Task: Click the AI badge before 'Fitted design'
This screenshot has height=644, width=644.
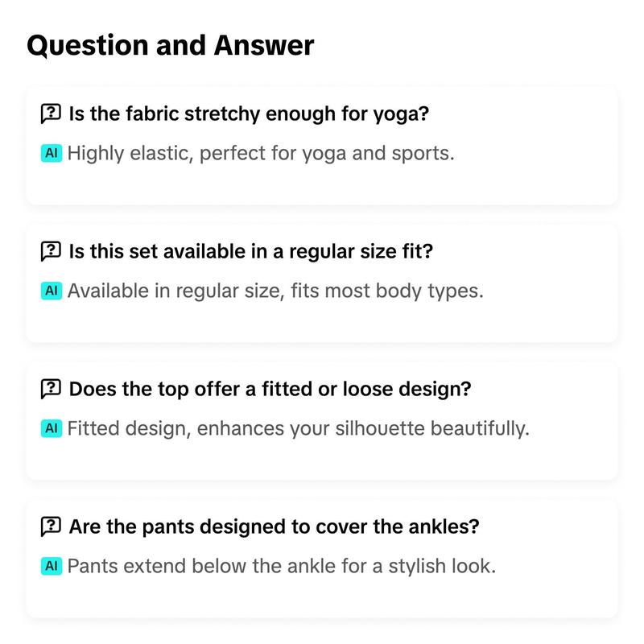Action: [52, 428]
